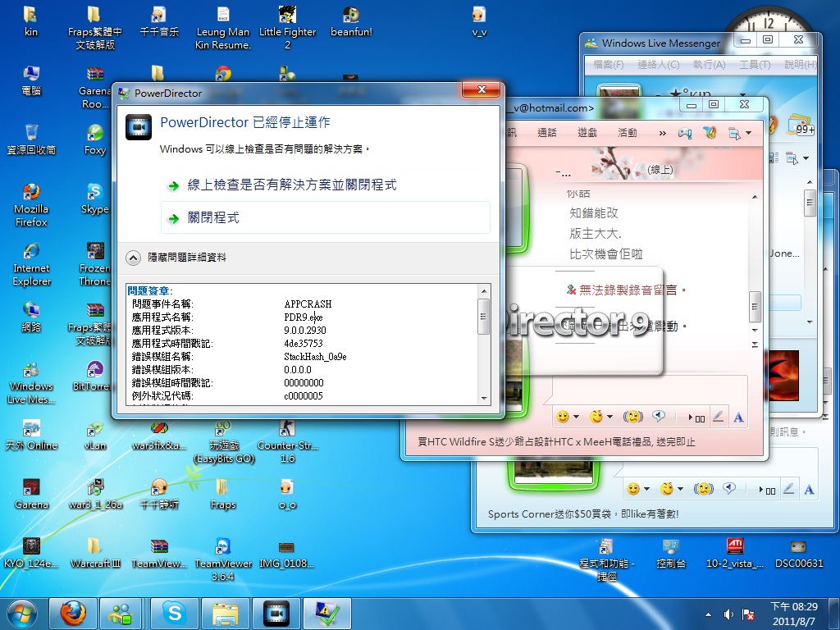Viewport: 840px width, 630px height.
Task: Open Firefox from the taskbar
Action: pos(73,613)
